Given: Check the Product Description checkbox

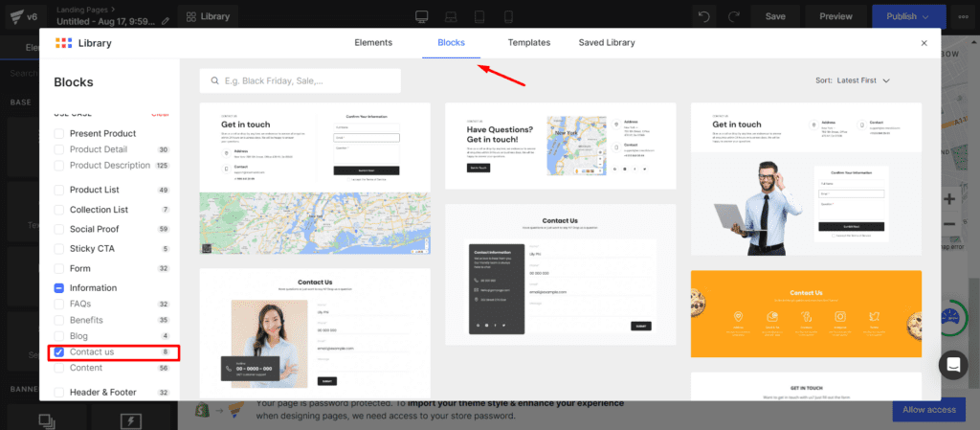Looking at the screenshot, I should (x=58, y=166).
